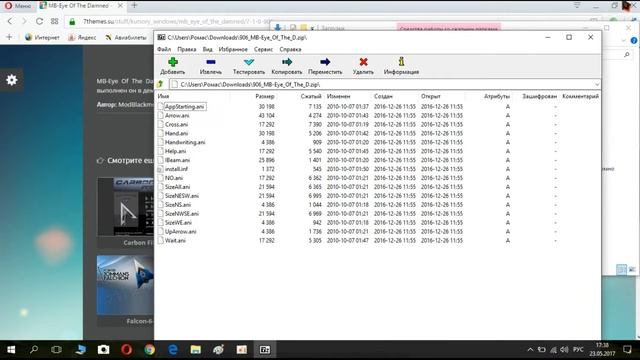Screen dimensions: 640x360
Task: Open Microsoft Edge from the taskbar
Action: [x=173, y=350]
